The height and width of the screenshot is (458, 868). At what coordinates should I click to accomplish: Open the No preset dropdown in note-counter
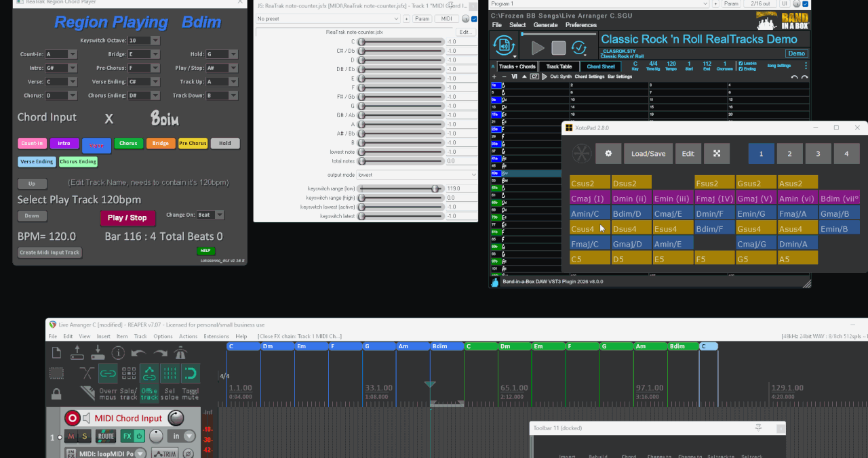tap(328, 19)
